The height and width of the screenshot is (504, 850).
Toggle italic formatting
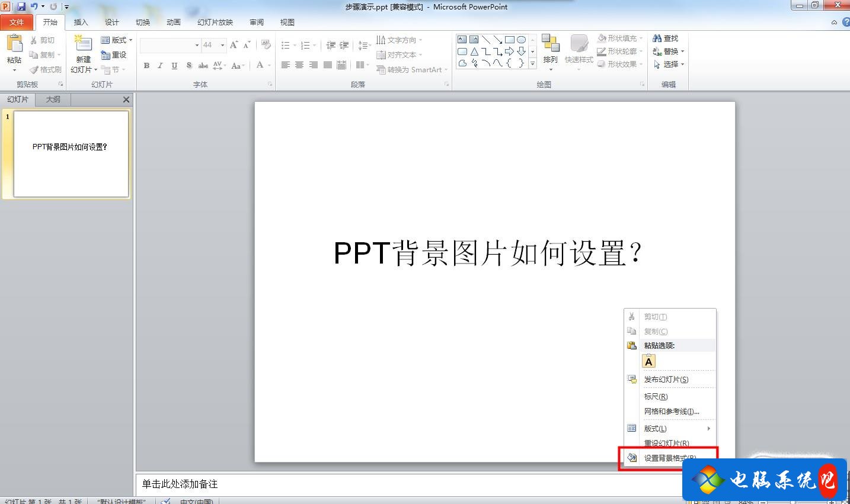160,65
